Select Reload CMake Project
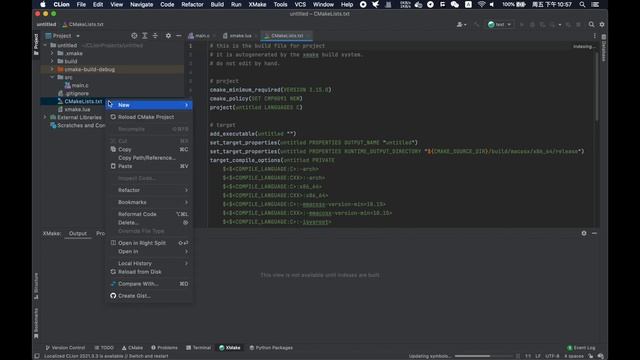 click(x=149, y=117)
